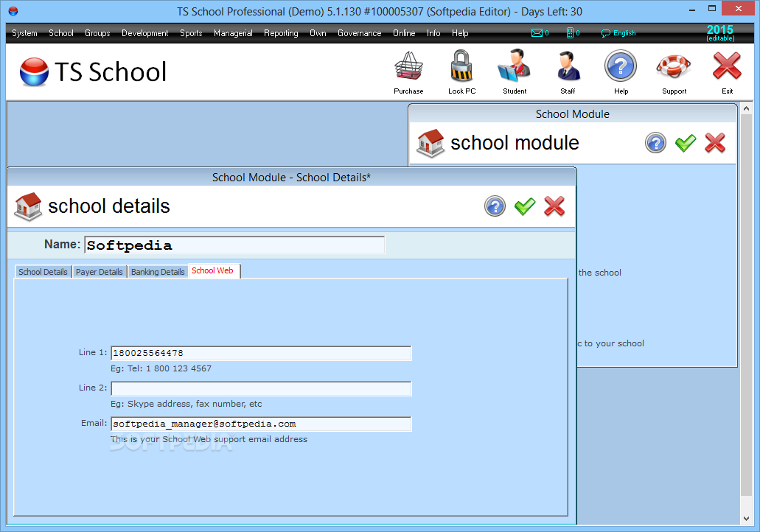Click the Line 1 phone number field
This screenshot has width=760, height=532.
click(261, 353)
